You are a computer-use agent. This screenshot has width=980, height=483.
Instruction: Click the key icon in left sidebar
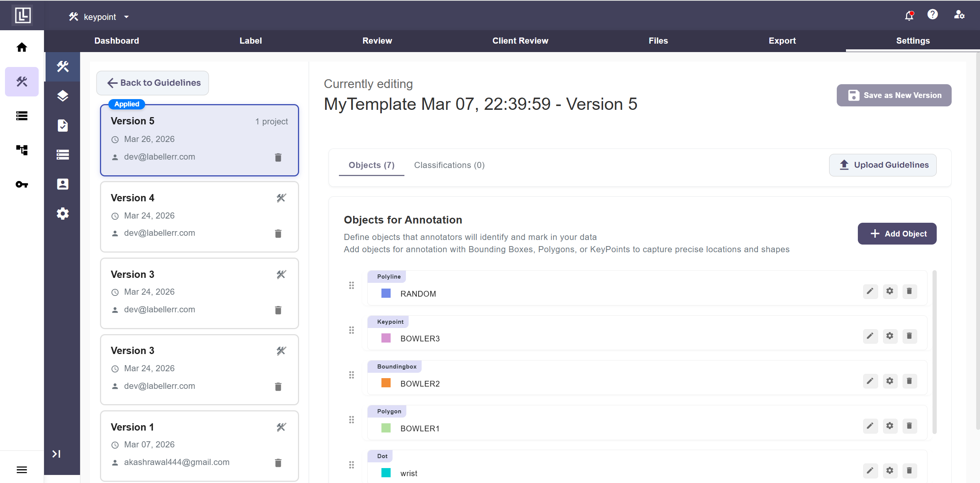22,184
